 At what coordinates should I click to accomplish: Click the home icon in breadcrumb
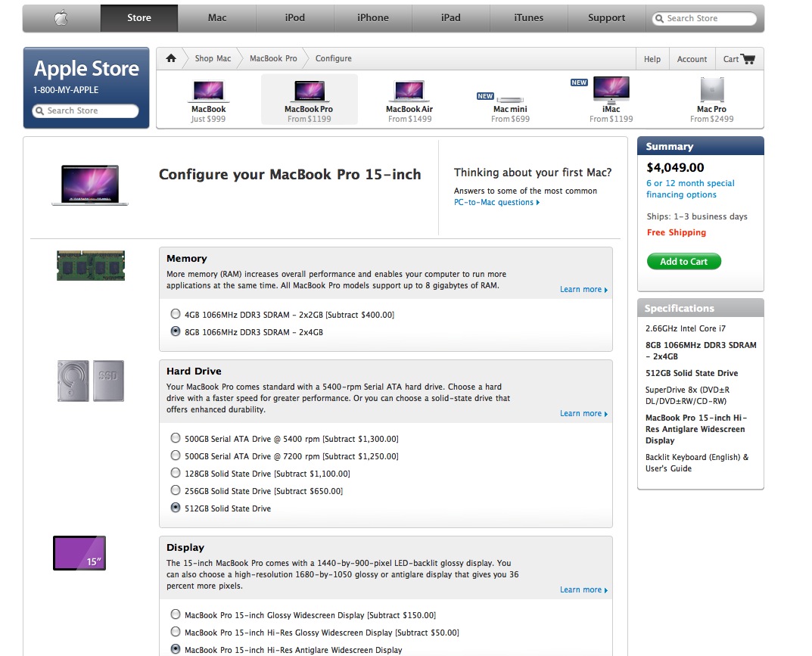pyautogui.click(x=171, y=58)
